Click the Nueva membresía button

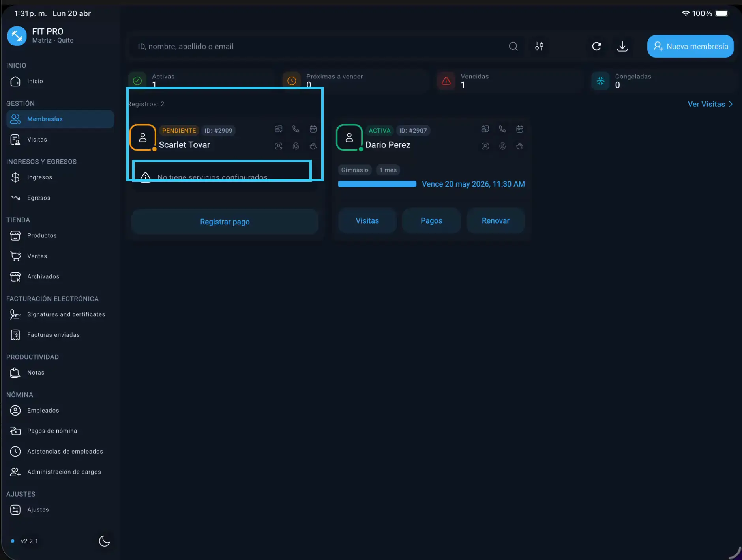click(690, 47)
